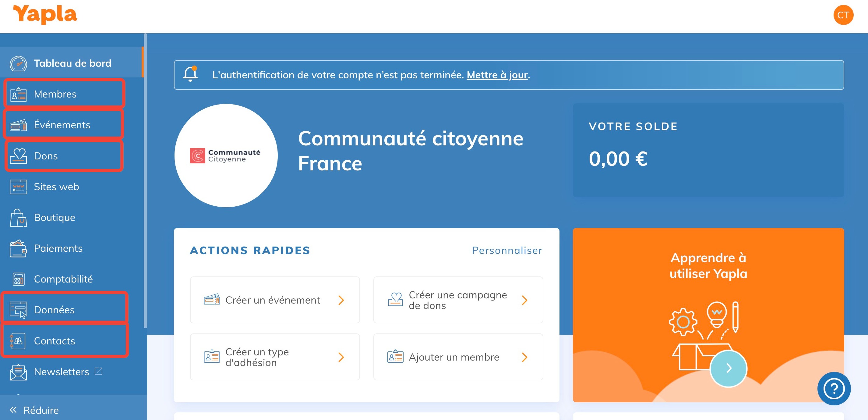Click the sidebar vertical scrollbar
The height and width of the screenshot is (420, 868).
145,181
